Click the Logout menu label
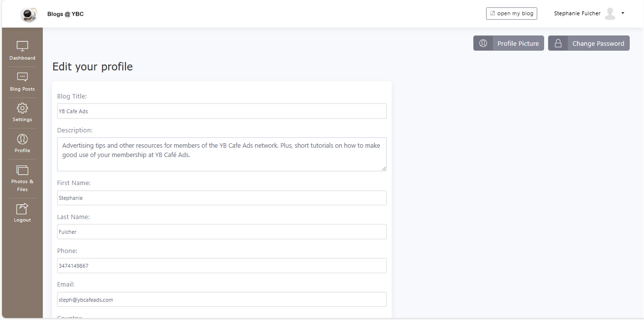 click(22, 220)
